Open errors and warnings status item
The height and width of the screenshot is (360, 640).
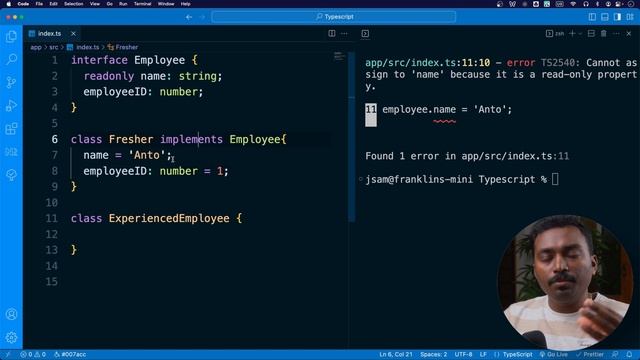pos(33,354)
